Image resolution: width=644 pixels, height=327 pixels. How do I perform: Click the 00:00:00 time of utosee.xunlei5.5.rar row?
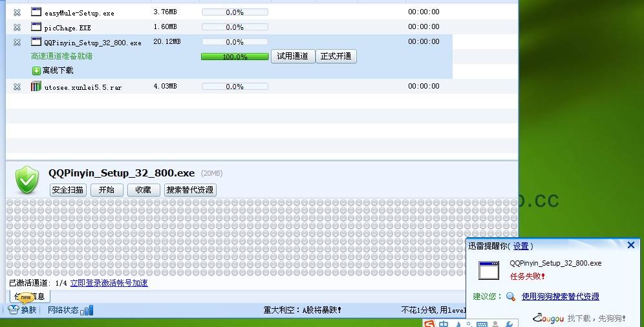(424, 86)
